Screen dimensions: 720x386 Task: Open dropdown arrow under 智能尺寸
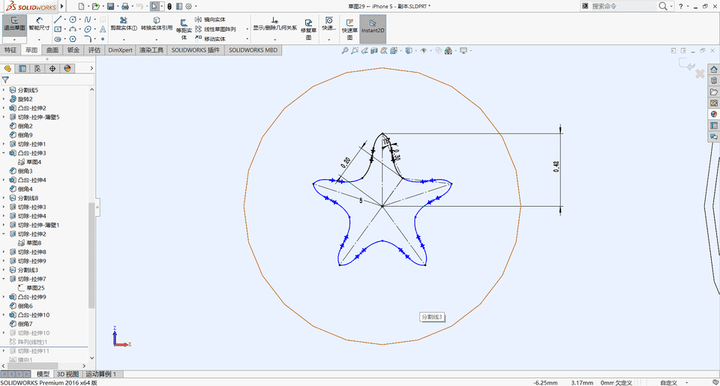click(39, 39)
